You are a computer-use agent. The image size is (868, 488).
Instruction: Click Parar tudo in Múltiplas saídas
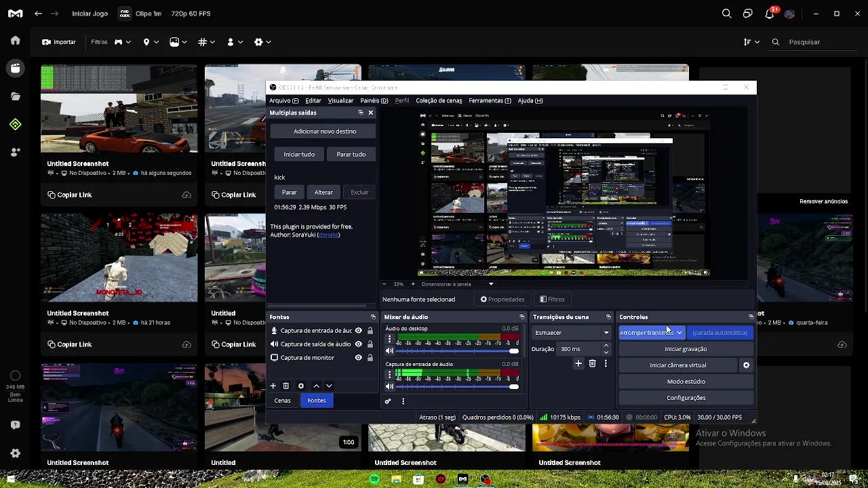[x=351, y=155]
